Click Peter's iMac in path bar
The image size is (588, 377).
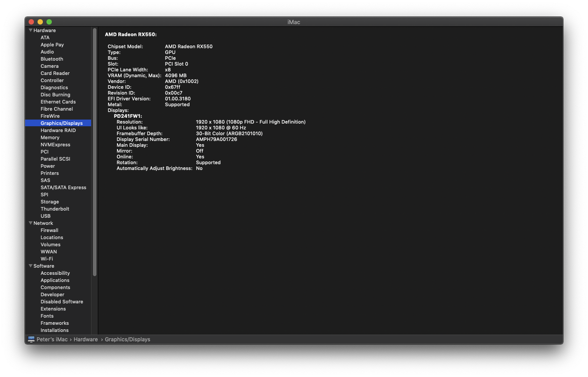[x=52, y=339]
